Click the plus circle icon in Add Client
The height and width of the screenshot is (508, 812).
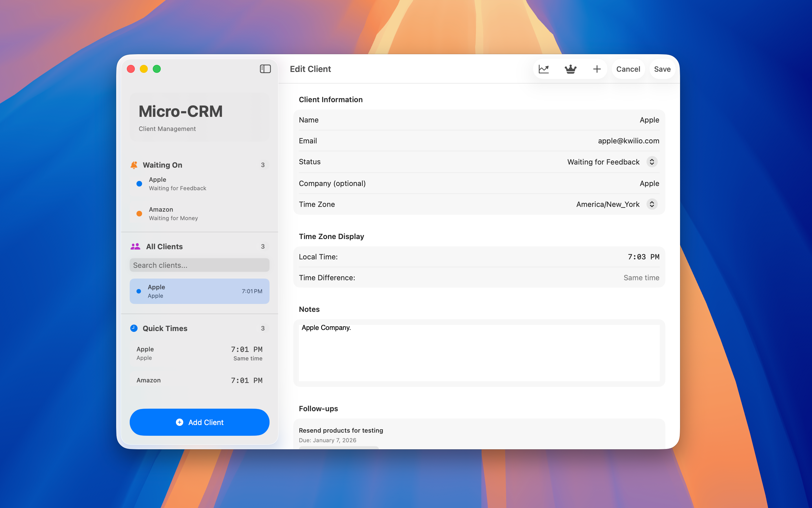180,422
